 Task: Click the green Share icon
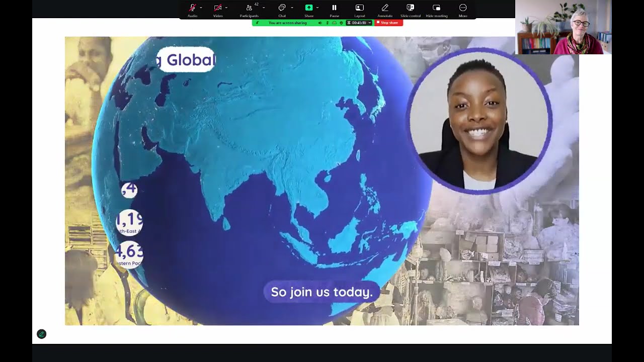(x=309, y=8)
